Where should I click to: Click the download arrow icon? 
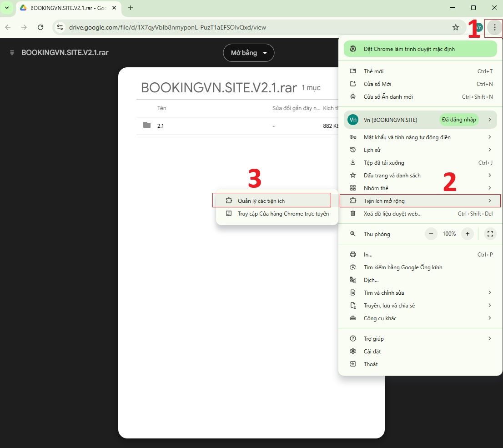pos(353,162)
